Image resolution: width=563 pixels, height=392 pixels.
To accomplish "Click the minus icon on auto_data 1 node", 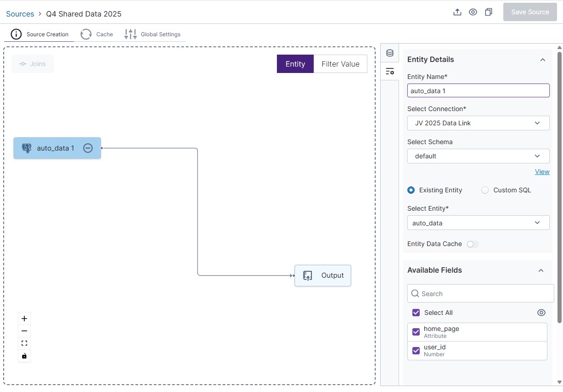I will (88, 148).
